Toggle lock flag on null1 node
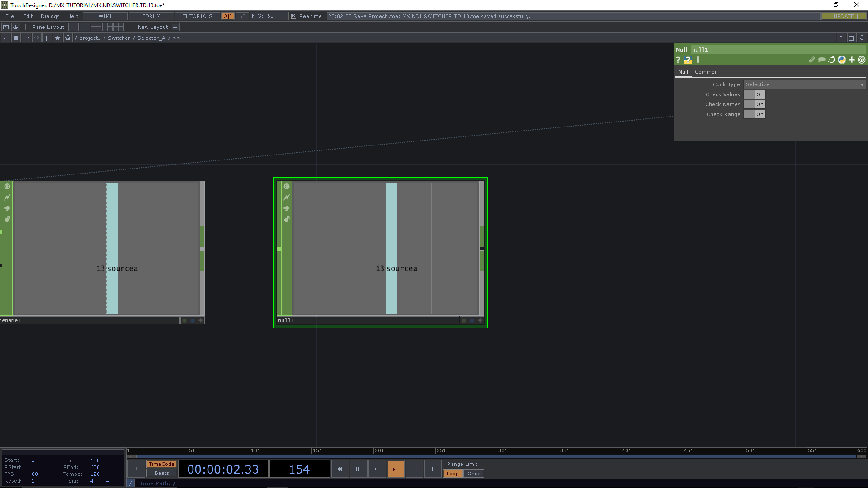Screen dimensions: 868x488 287,219
